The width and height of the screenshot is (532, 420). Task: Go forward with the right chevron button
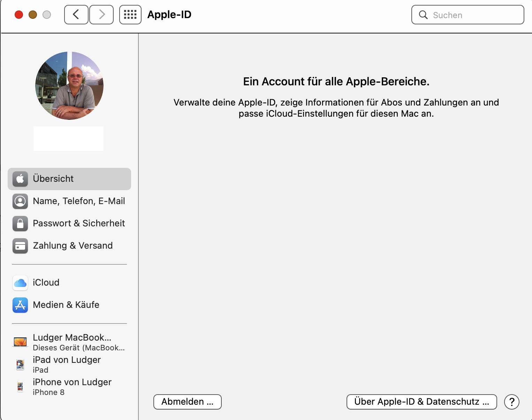[x=101, y=15]
